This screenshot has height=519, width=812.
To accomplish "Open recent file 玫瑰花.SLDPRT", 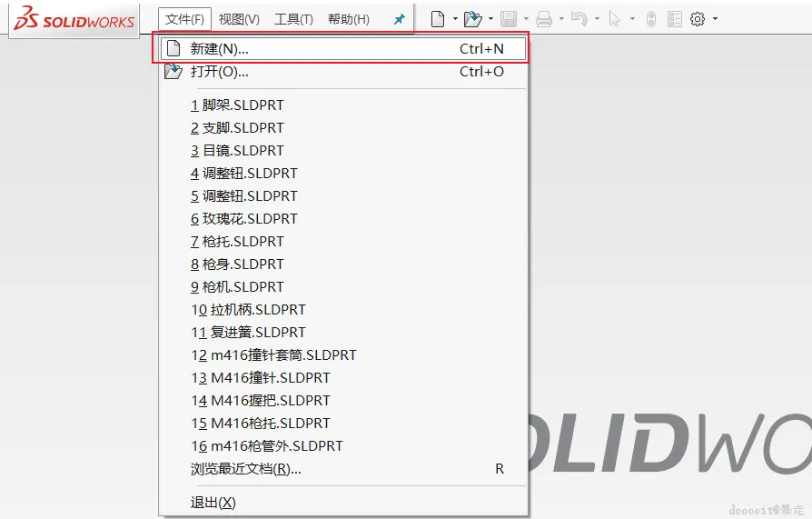I will [x=244, y=219].
